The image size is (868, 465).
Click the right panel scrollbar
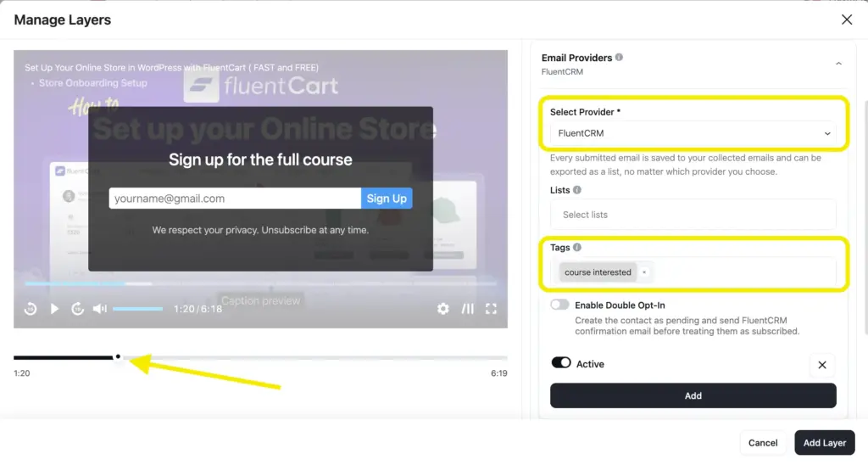point(865,216)
